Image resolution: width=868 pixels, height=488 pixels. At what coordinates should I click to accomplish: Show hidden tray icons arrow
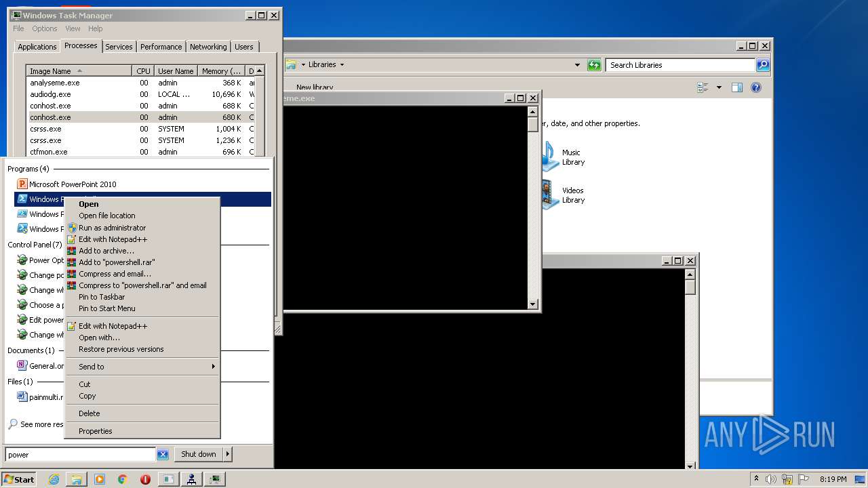(x=756, y=479)
